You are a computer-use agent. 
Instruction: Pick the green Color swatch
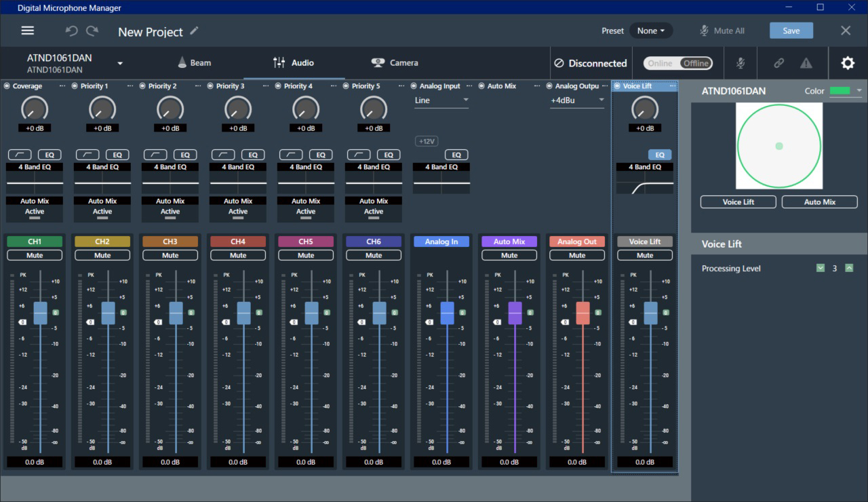(840, 91)
